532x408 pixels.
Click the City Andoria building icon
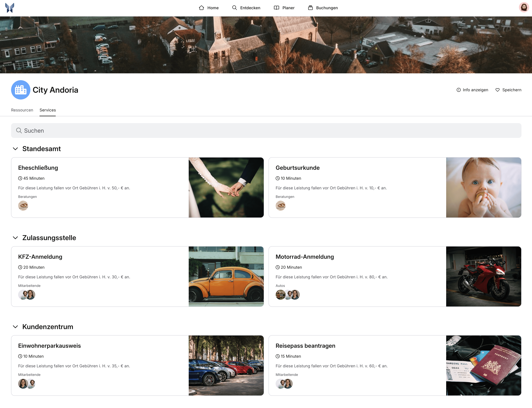tap(21, 90)
